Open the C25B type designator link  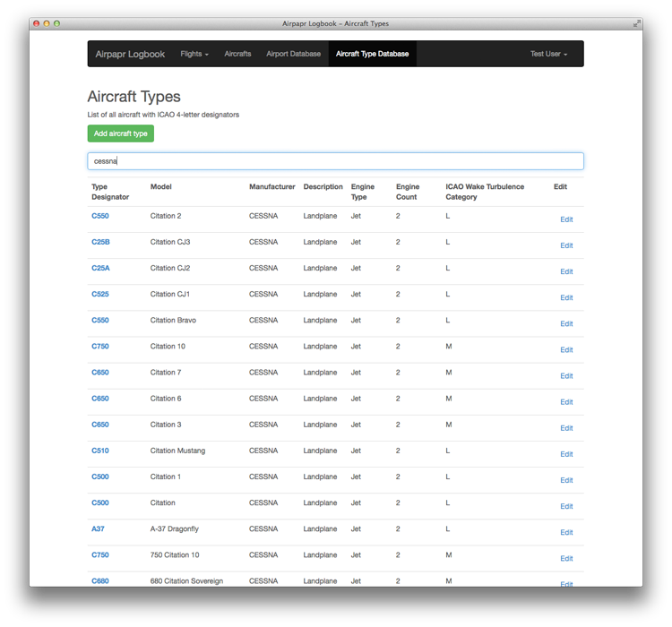point(100,242)
